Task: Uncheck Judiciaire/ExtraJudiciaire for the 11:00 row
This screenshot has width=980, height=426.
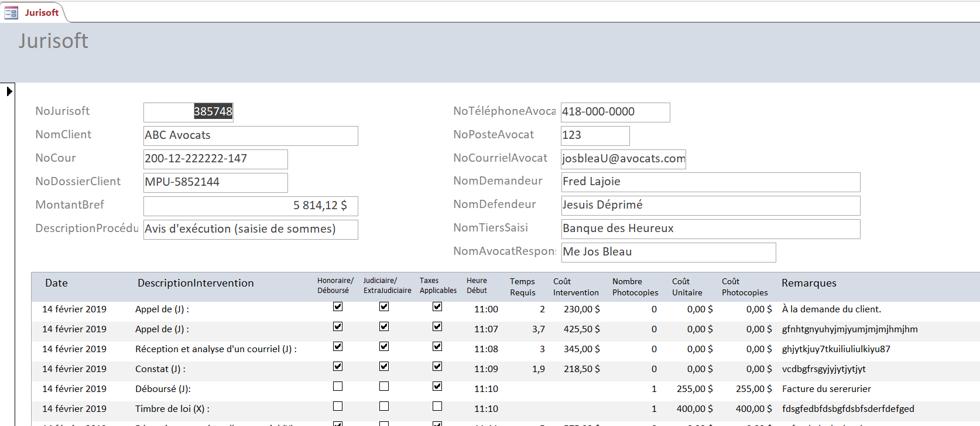Action: tap(384, 306)
